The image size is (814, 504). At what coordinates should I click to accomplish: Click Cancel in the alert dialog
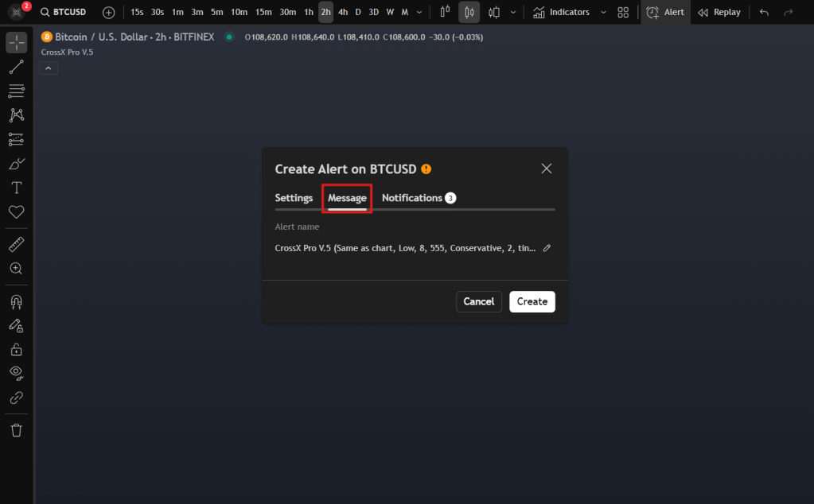pos(479,301)
